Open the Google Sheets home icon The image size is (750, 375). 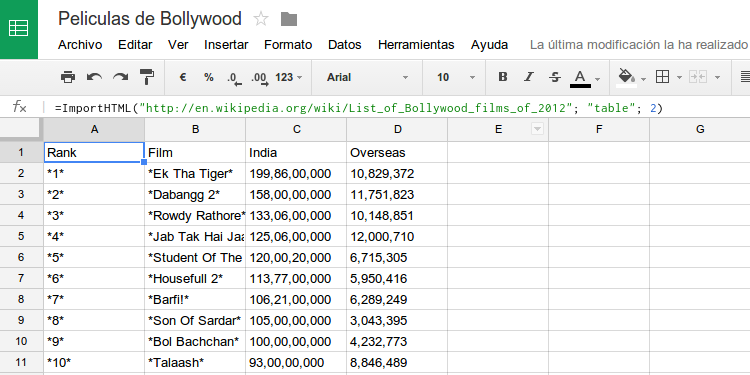(x=19, y=29)
